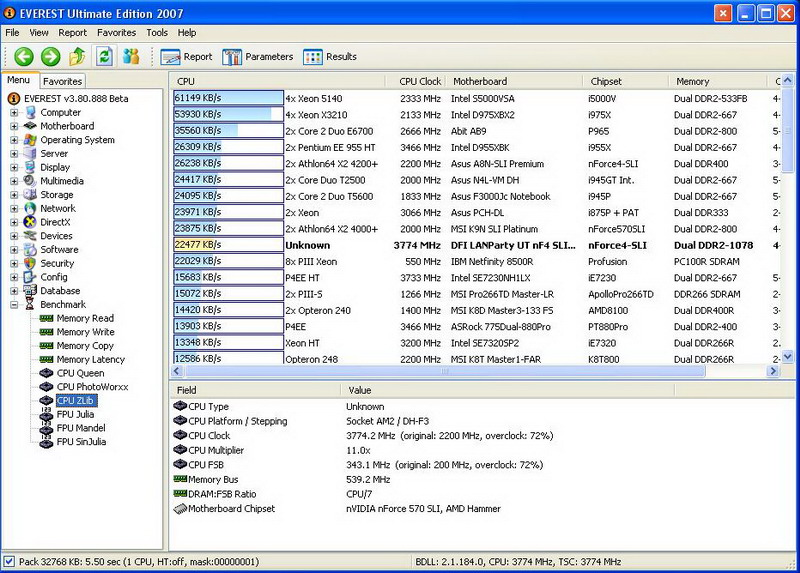Screen dimensions: 800x573
Task: Select the 61149 KB/s Xeon 5140 result bar
Action: (x=228, y=98)
